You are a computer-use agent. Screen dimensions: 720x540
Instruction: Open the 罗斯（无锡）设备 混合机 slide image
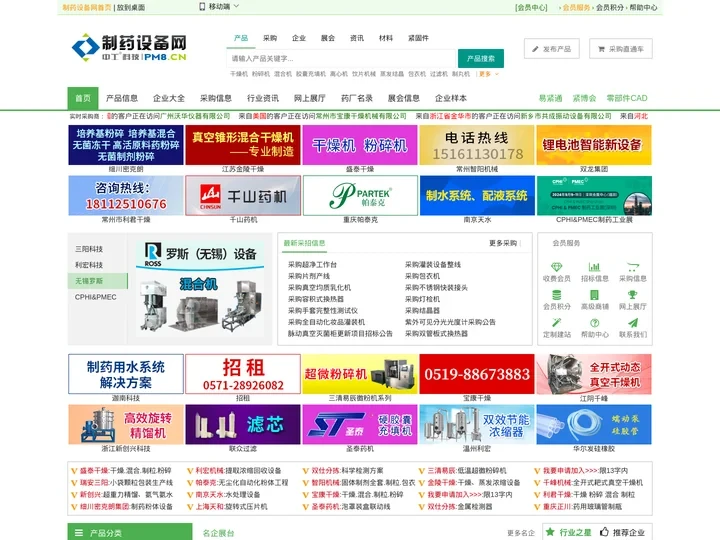[200, 288]
